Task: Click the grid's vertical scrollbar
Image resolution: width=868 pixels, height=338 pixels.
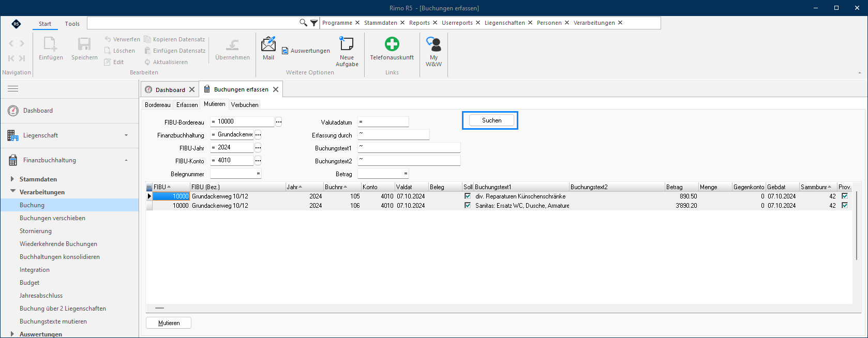Action: (857, 225)
